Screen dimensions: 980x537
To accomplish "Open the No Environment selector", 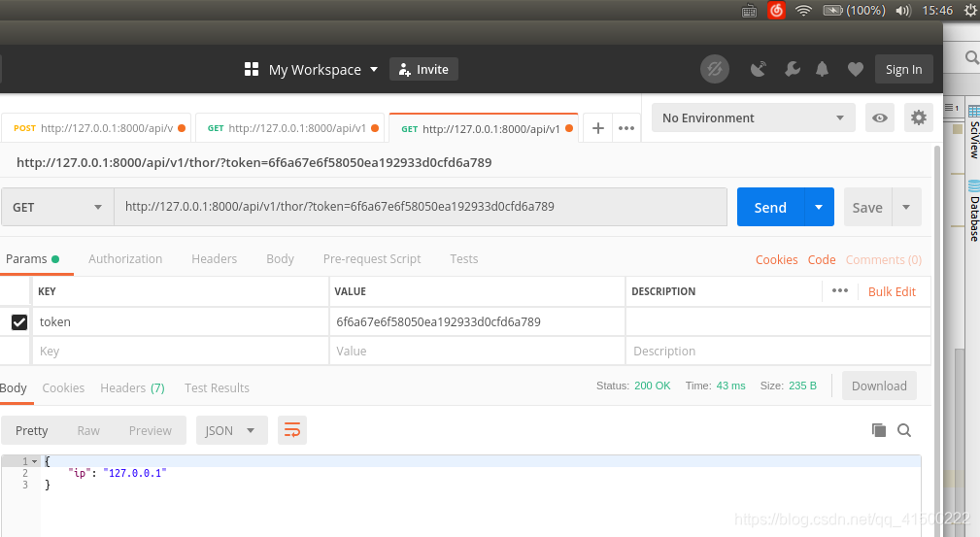I will coord(753,117).
